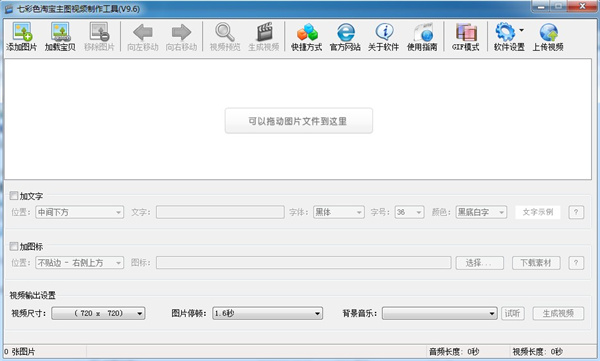Enable the 加文字 checkbox

[14, 196]
